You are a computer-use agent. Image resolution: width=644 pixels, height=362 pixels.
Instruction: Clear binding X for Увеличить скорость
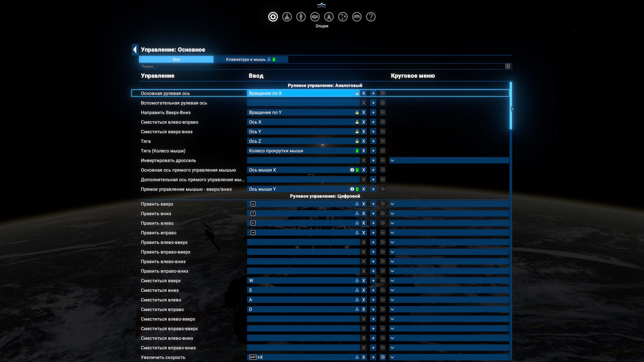364,357
